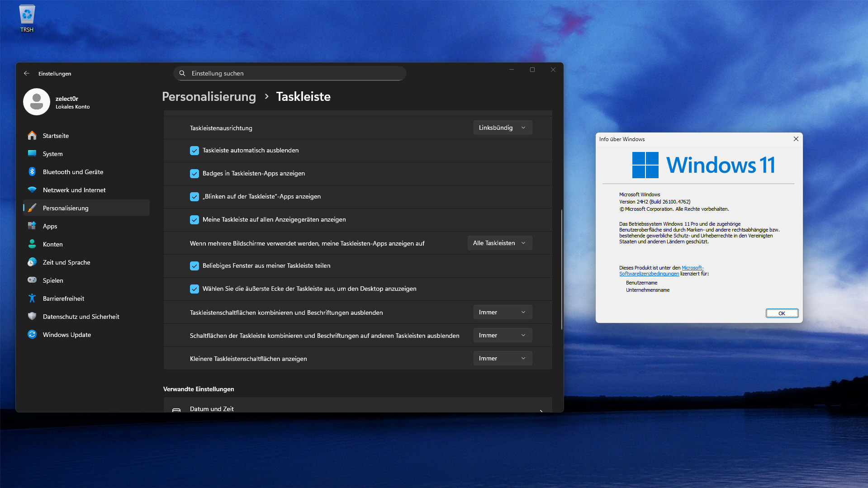Uncheck Badges in Taskleisten-Apps anzeigen
This screenshot has height=488, width=868.
coord(194,174)
